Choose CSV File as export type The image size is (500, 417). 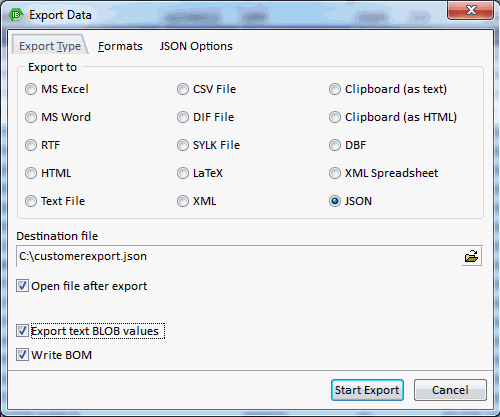click(x=183, y=89)
